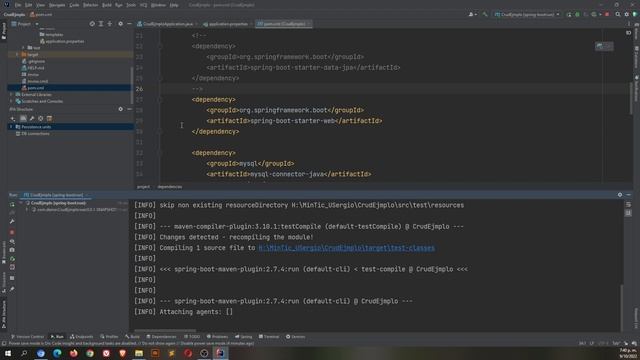Select HELP.md file in tree

(33, 68)
